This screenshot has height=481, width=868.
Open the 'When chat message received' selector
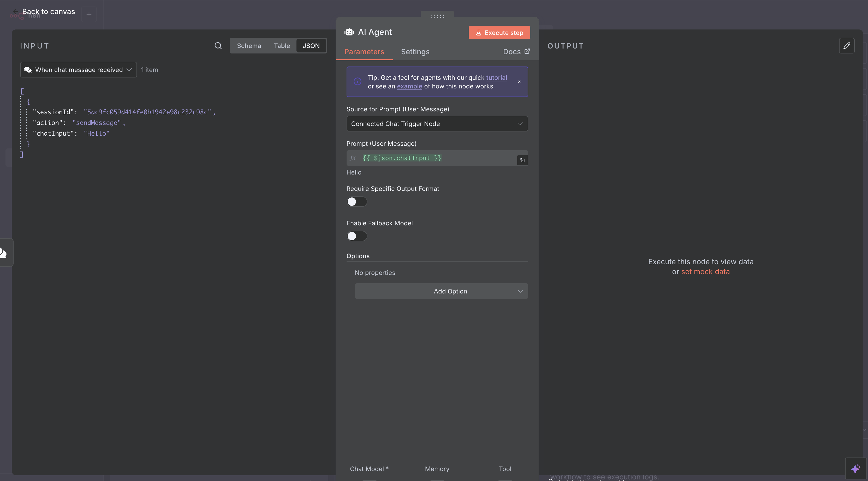78,70
